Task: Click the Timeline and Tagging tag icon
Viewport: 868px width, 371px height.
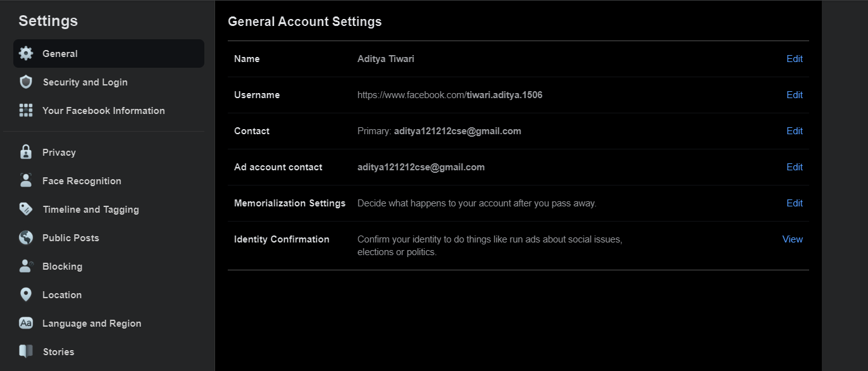Action: coord(26,210)
